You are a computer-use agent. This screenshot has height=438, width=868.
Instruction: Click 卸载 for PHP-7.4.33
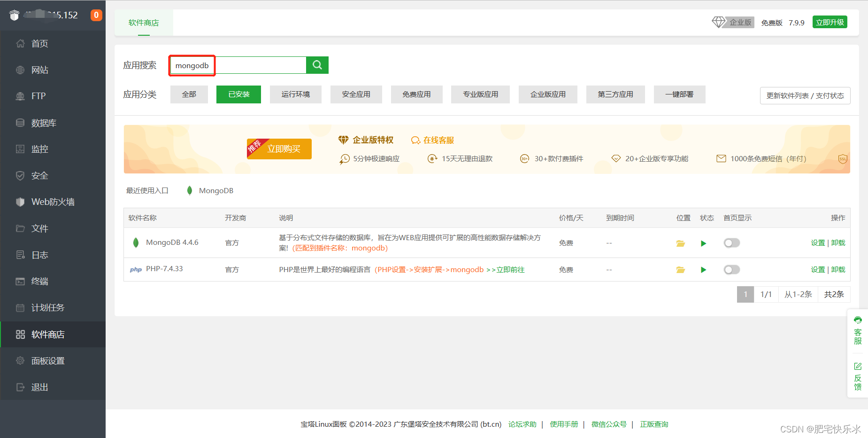tap(838, 270)
